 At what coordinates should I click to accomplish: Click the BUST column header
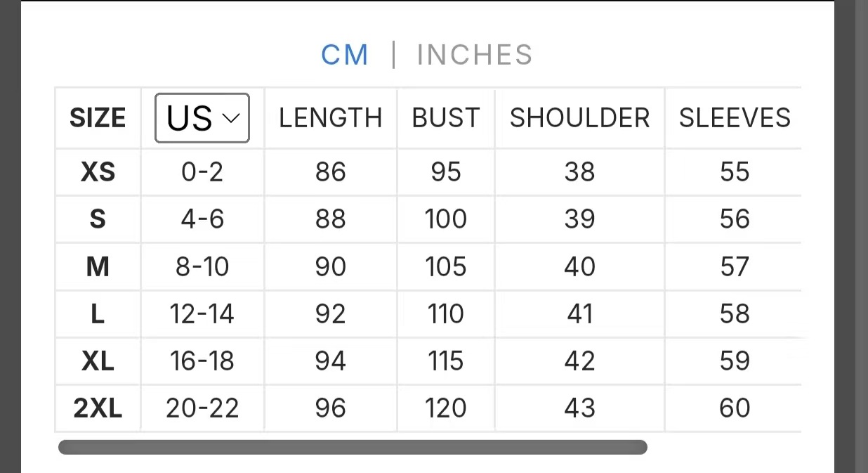446,118
